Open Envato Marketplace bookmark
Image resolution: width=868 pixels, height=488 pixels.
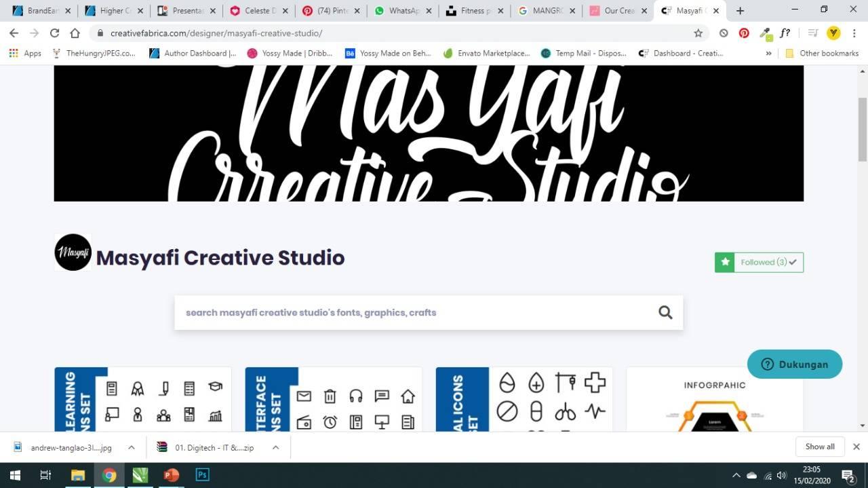pyautogui.click(x=486, y=53)
